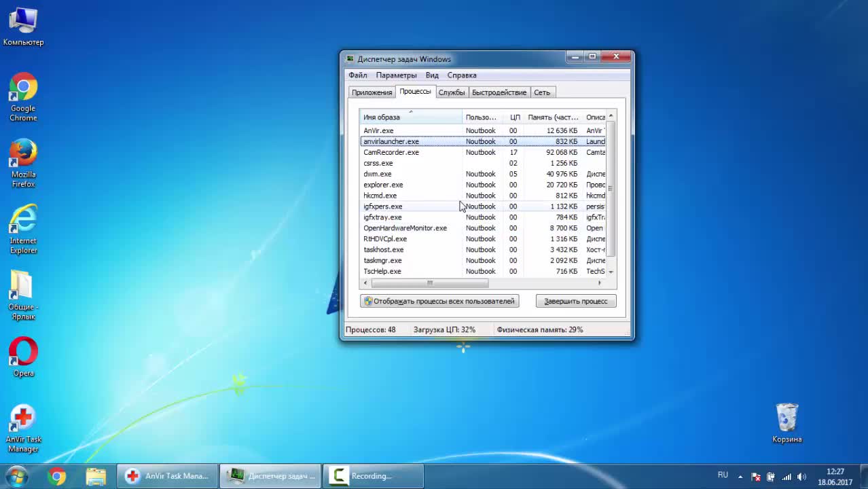Select TscHelp.exe process row
The width and height of the screenshot is (868, 489).
[483, 272]
